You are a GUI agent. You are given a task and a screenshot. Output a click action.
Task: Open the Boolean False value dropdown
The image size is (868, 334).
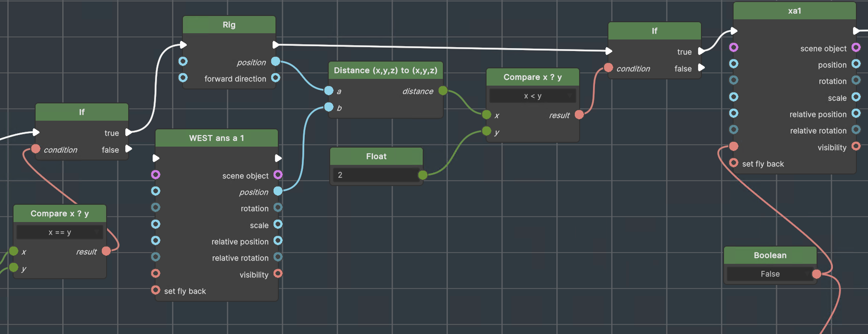(770, 274)
